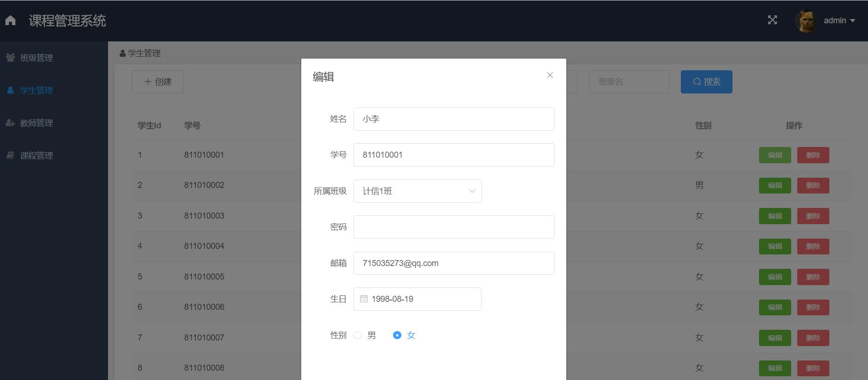The image size is (868, 380).
Task: Click the 邮箱 input field
Action: [x=454, y=263]
